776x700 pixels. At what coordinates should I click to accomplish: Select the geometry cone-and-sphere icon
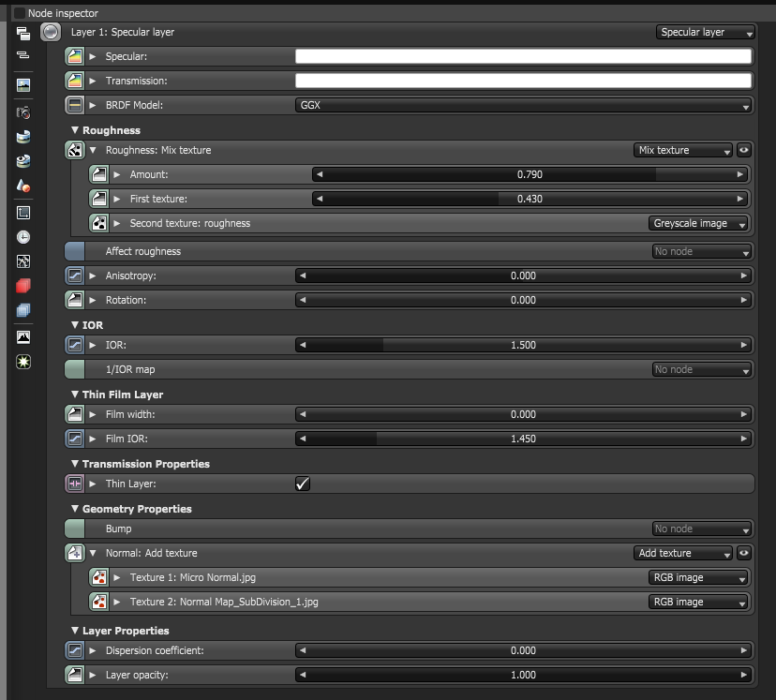[x=23, y=186]
